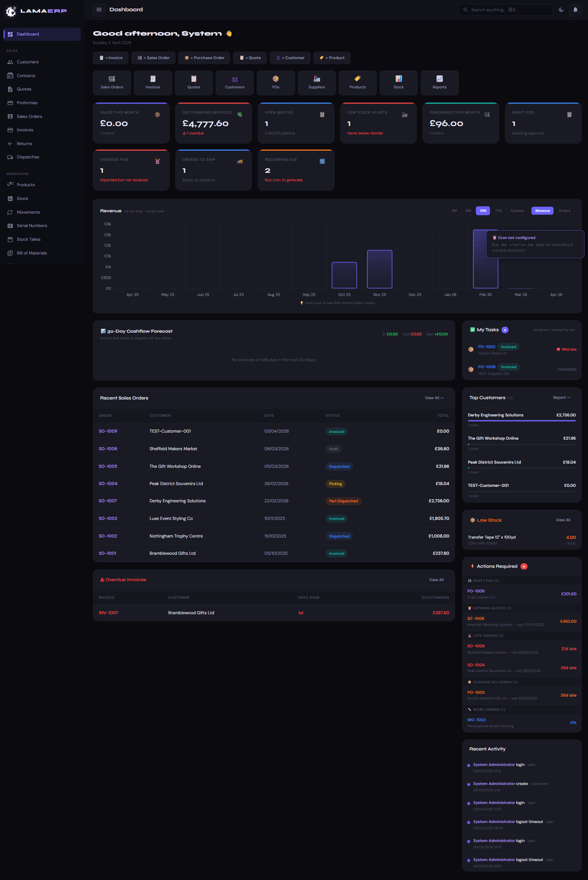Open the Reports tile icon

(439, 78)
